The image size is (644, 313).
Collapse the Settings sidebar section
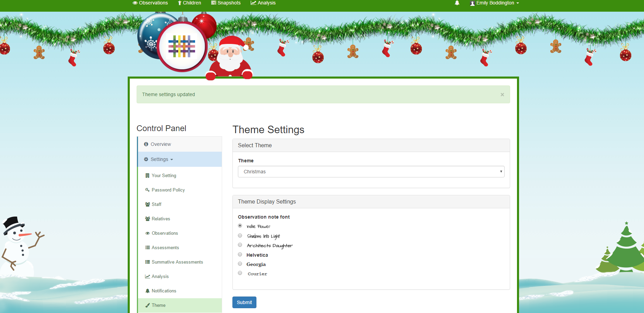(x=180, y=159)
